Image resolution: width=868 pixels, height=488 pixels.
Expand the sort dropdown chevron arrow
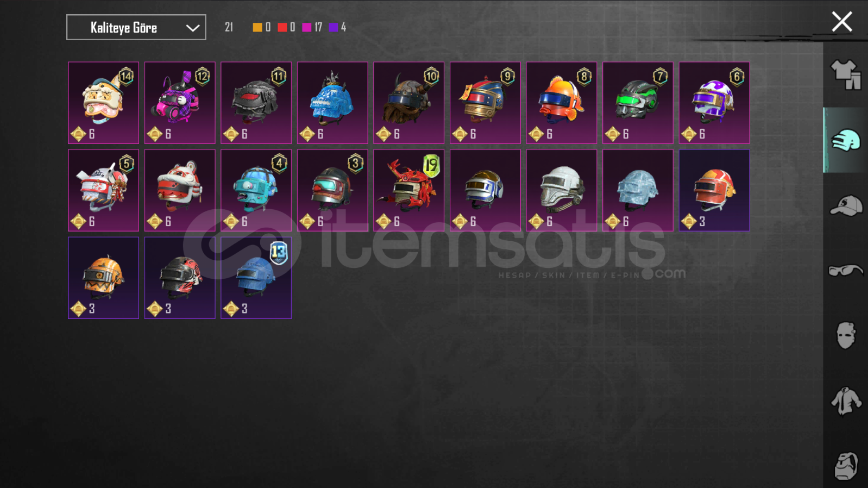[x=192, y=28]
